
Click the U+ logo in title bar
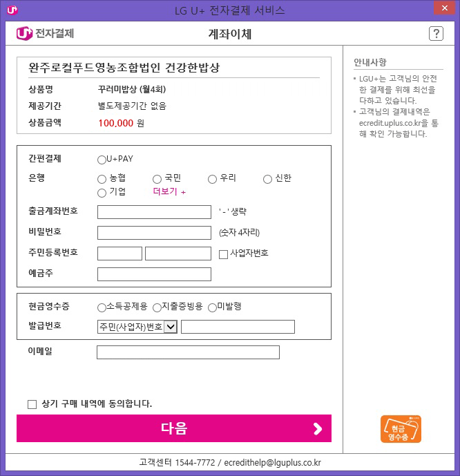tap(12, 10)
